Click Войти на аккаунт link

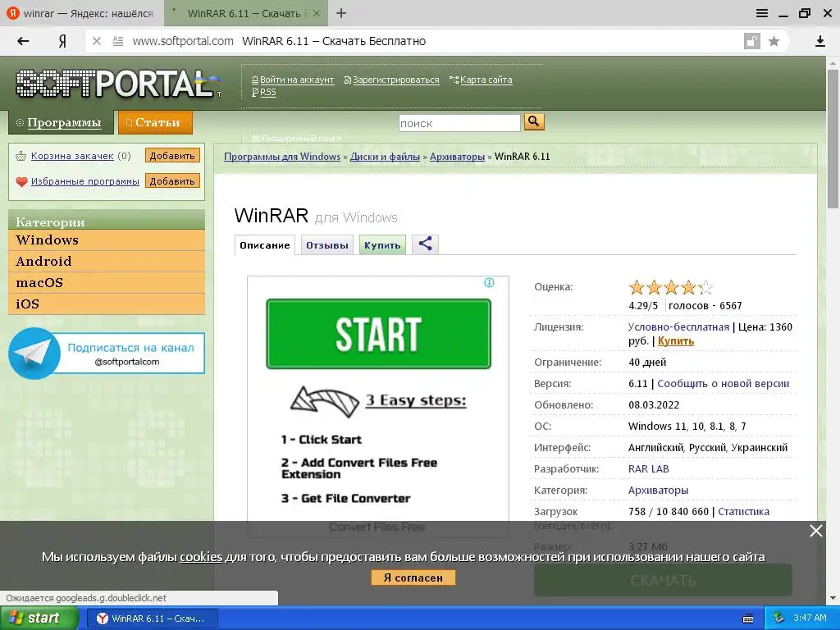pyautogui.click(x=297, y=80)
